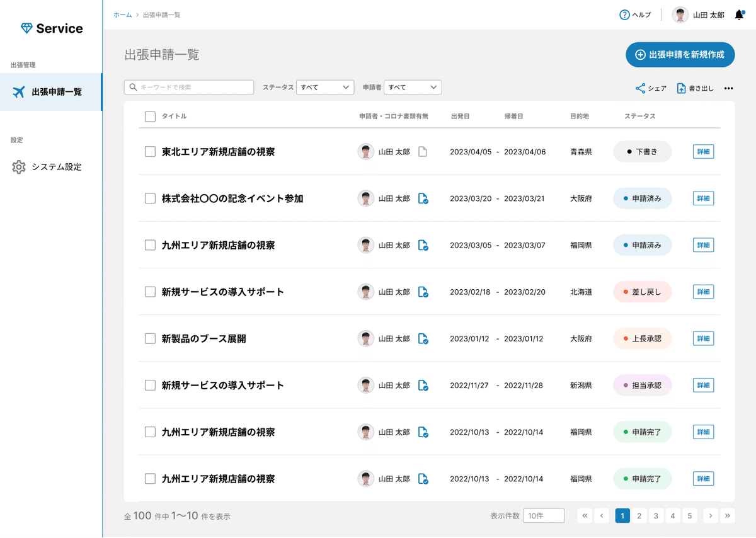The width and height of the screenshot is (756, 538).
Task: Click the 新潟県 destination cell
Action: (581, 385)
